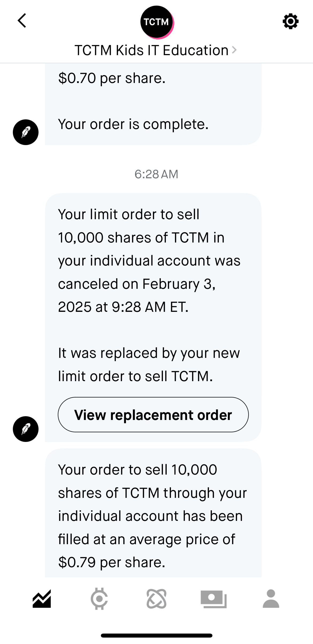Tap the 6:28 AM timestamp
This screenshot has width=313, height=644.
click(156, 174)
